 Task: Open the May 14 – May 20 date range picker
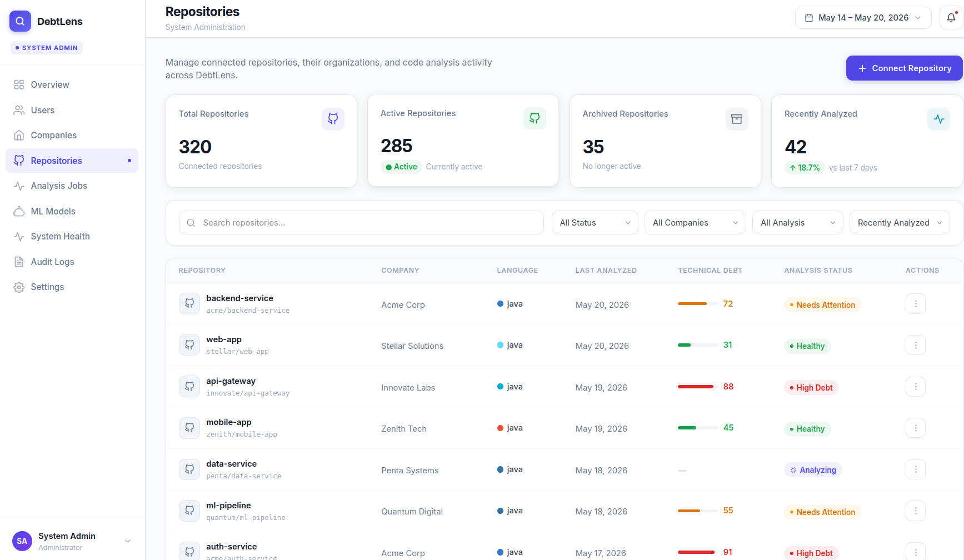click(863, 18)
